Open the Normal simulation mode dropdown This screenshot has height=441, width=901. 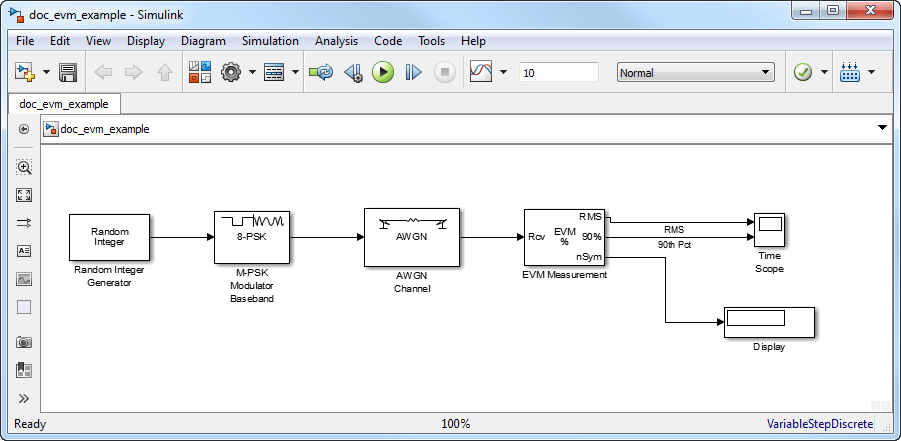coord(695,73)
